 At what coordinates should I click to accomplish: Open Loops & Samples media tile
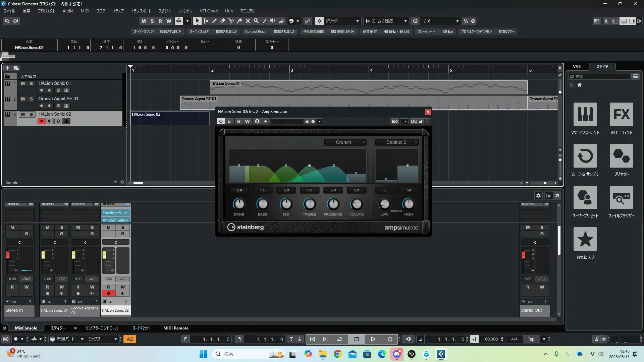[x=585, y=156]
